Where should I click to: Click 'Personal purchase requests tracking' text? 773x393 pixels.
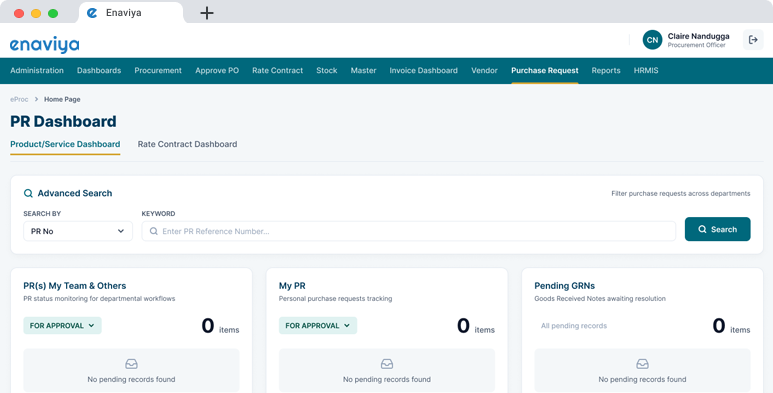(335, 298)
